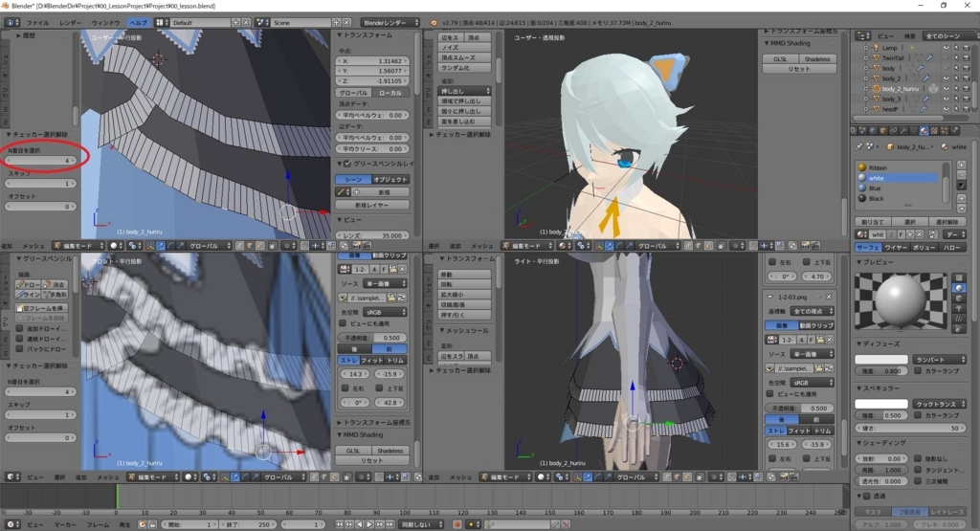The image size is (980, 531).
Task: Enable the 追加ドローイ checkbox
Action: pos(20,328)
